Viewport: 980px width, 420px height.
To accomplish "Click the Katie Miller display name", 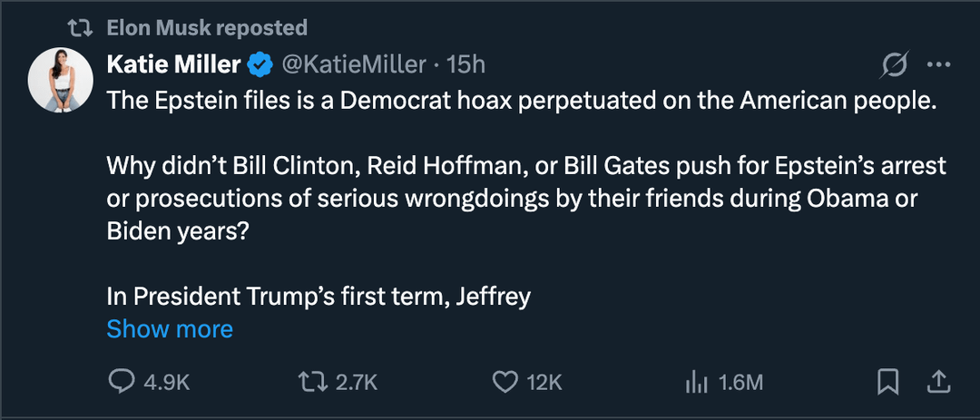I will pos(173,64).
